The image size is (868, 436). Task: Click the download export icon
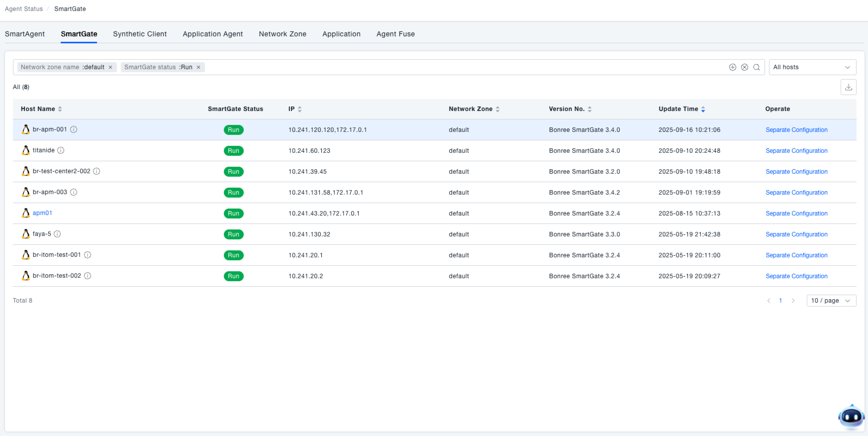coord(848,87)
